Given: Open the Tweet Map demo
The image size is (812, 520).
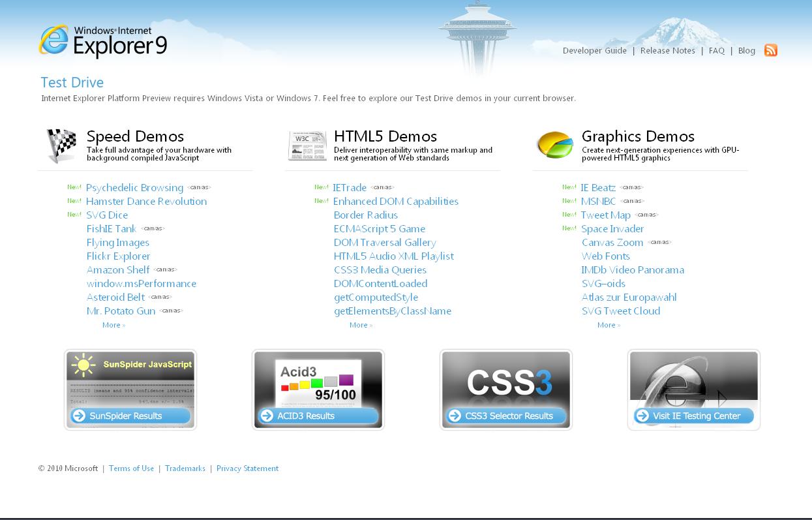Looking at the screenshot, I should coord(606,215).
